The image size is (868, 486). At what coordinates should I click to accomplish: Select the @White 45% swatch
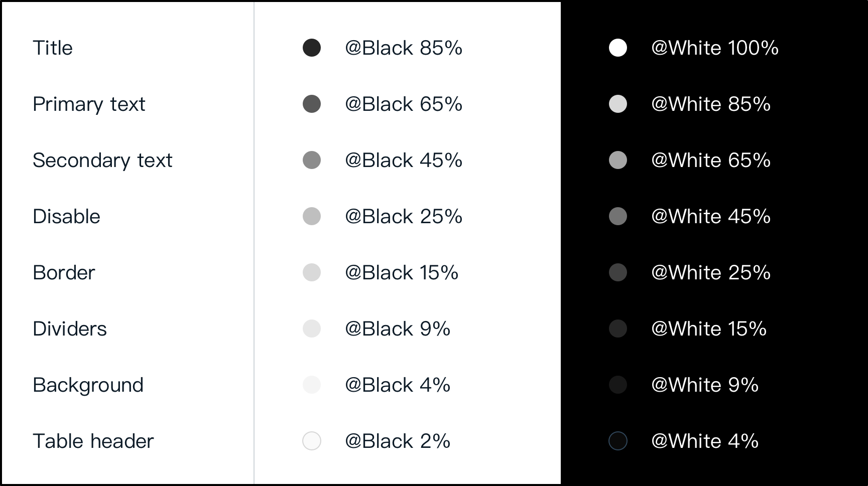[618, 216]
